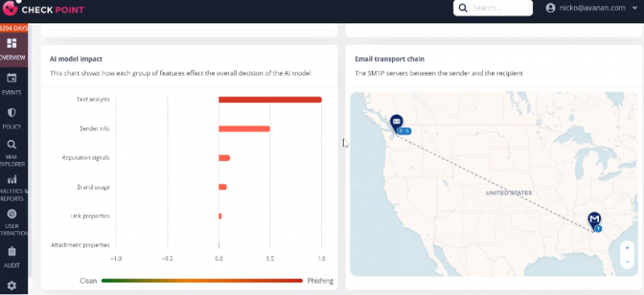
Task: Expand the nicko@avanan.com account dropdown
Action: 635,8
